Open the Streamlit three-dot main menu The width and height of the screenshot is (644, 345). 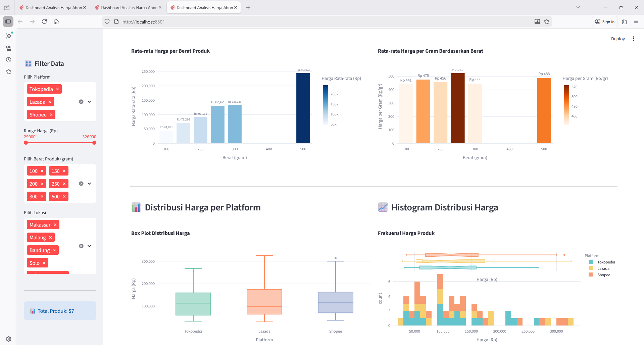(x=634, y=39)
